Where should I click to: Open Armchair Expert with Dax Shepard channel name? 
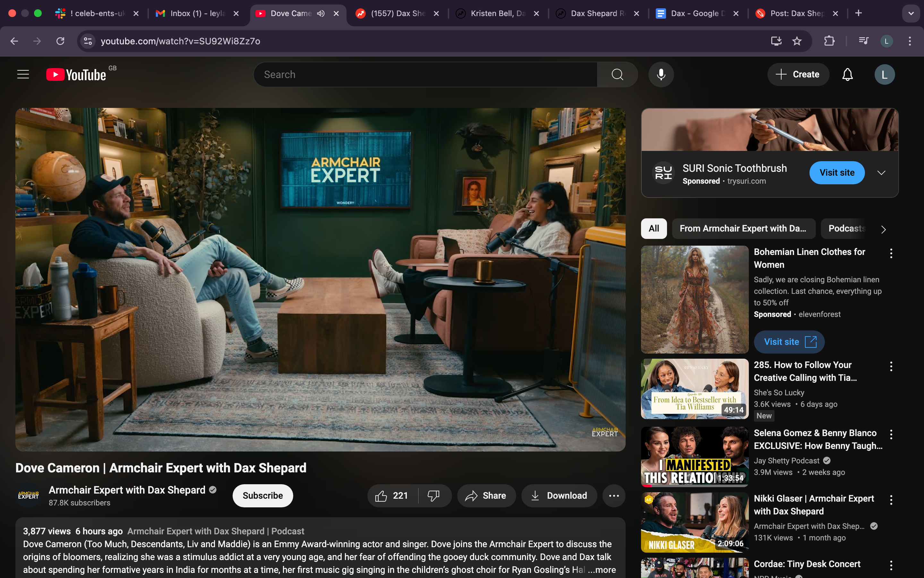127,490
